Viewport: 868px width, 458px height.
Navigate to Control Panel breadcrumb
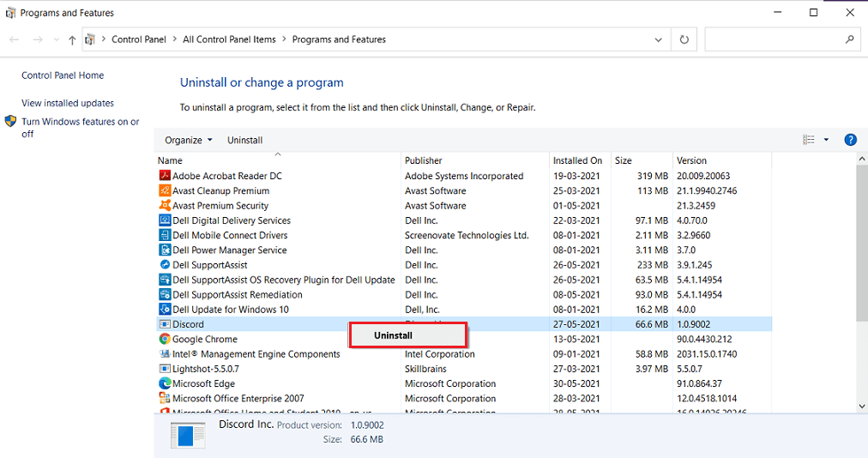[x=139, y=39]
